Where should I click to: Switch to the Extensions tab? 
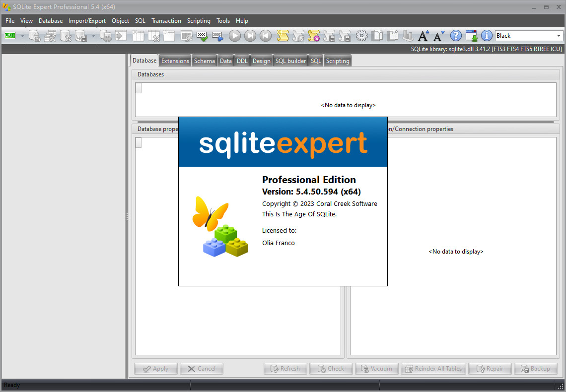(x=175, y=61)
